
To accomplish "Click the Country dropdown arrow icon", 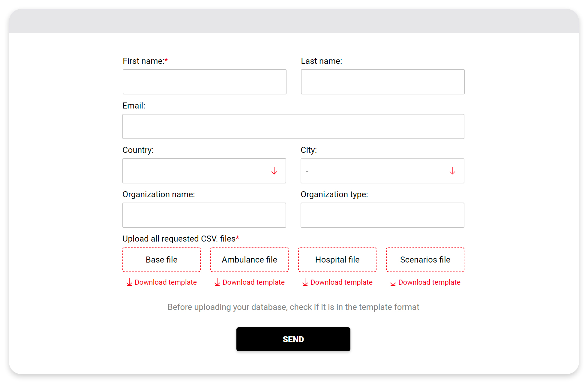I will 274,171.
